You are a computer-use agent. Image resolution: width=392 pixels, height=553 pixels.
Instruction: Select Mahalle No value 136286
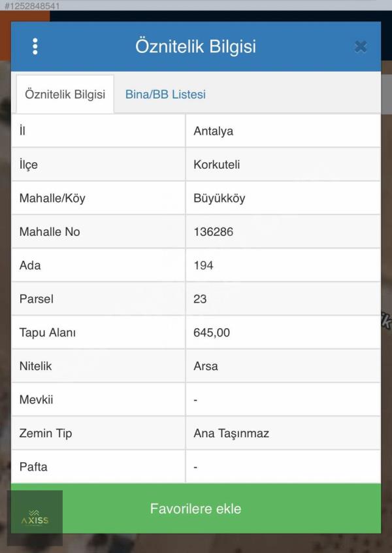(x=214, y=232)
